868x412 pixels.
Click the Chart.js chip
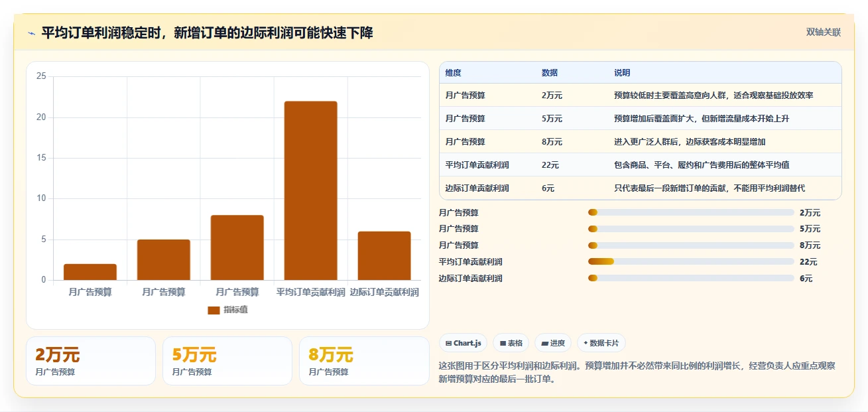click(x=463, y=343)
